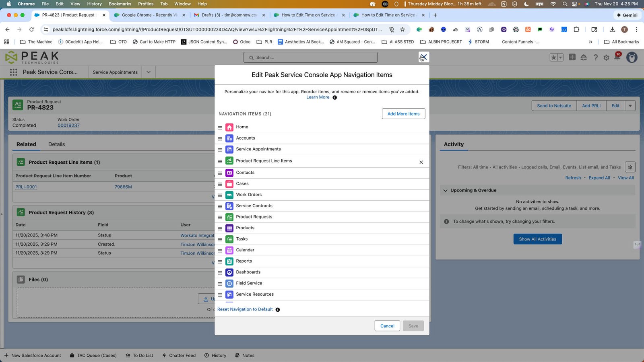Click the Home navigation item icon
This screenshot has width=644, height=362.
(x=229, y=127)
